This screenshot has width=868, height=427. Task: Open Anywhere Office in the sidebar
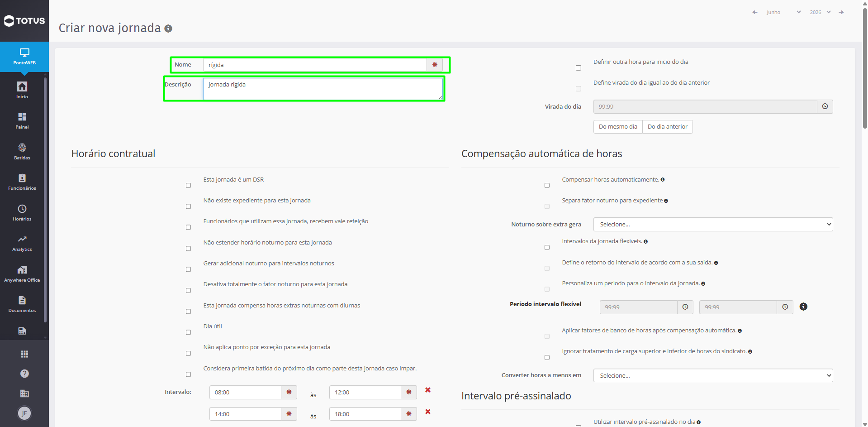point(22,274)
